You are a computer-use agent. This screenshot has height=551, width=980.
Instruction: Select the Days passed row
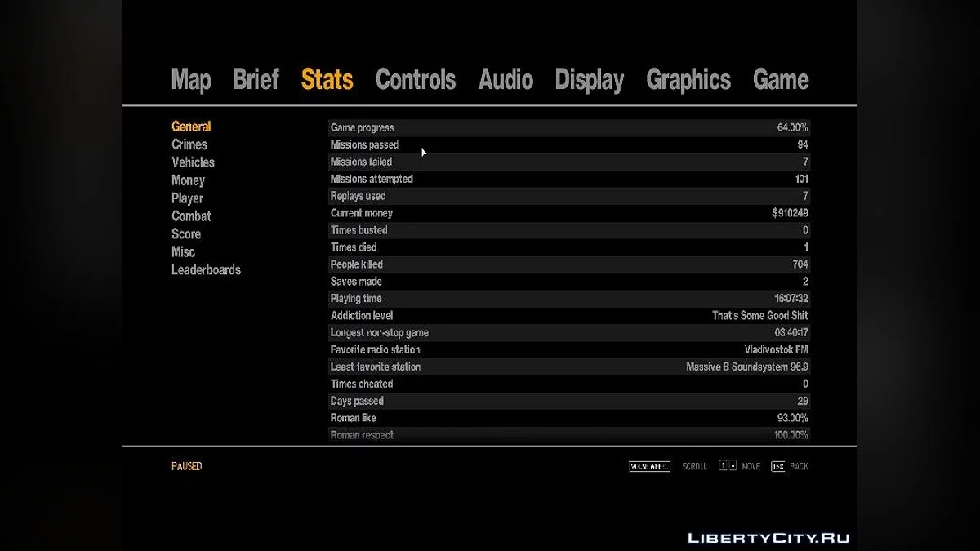(569, 402)
